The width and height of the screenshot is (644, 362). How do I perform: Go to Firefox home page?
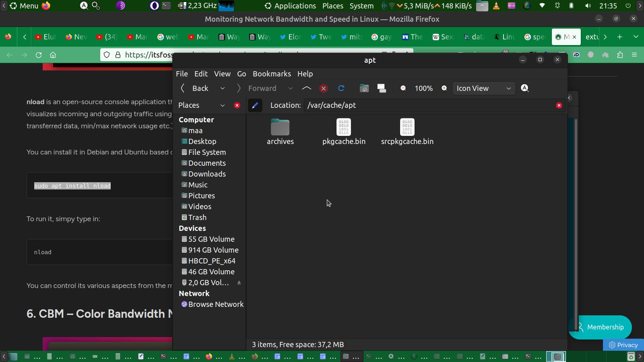[53, 55]
